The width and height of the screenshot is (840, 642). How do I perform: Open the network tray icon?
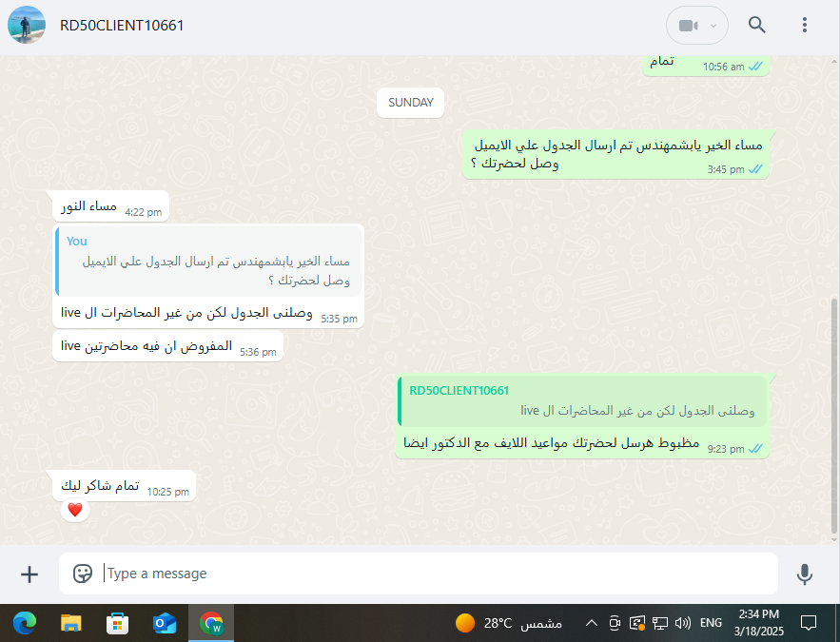(660, 623)
